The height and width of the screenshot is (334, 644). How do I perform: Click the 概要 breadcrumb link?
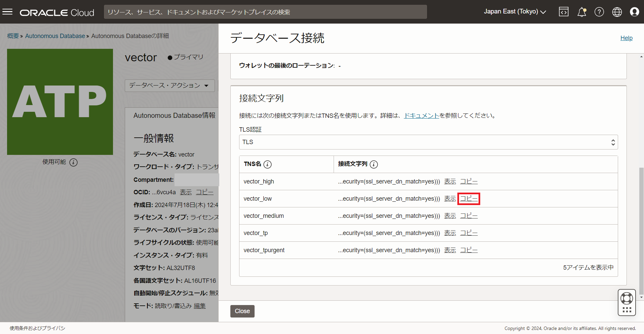point(13,36)
